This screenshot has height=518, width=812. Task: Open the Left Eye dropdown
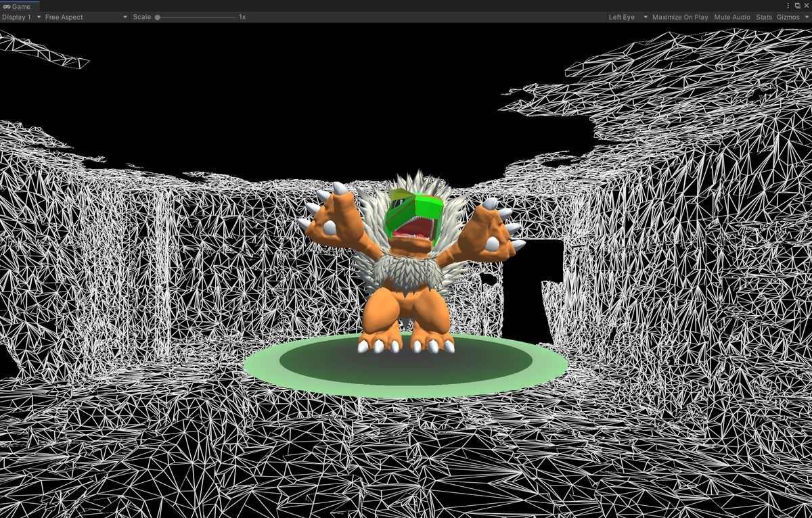coord(628,17)
